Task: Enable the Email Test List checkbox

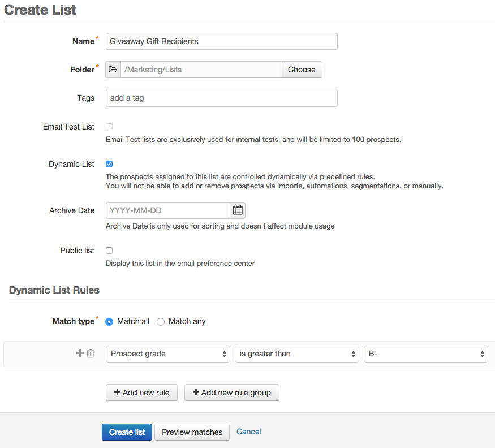Action: click(109, 127)
